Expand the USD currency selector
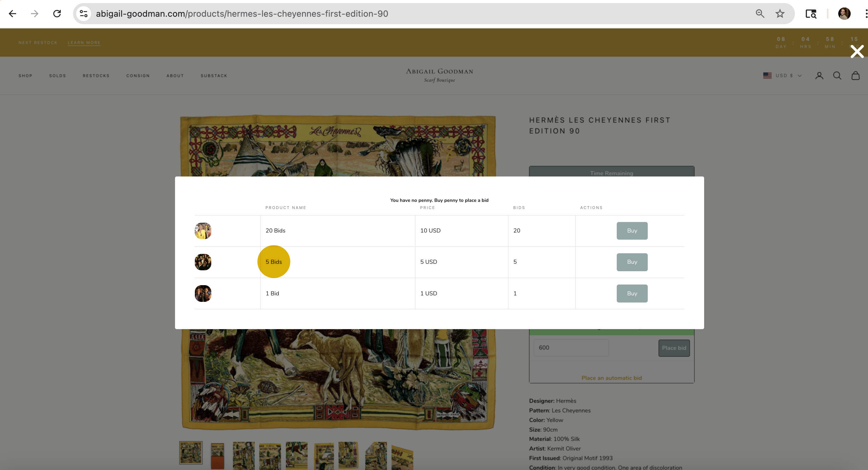Image resolution: width=868 pixels, height=470 pixels. [783, 76]
